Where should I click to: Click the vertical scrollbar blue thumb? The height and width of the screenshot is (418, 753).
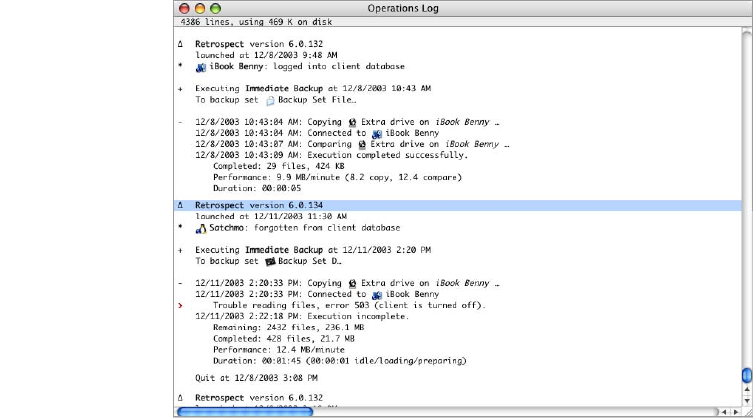point(747,375)
